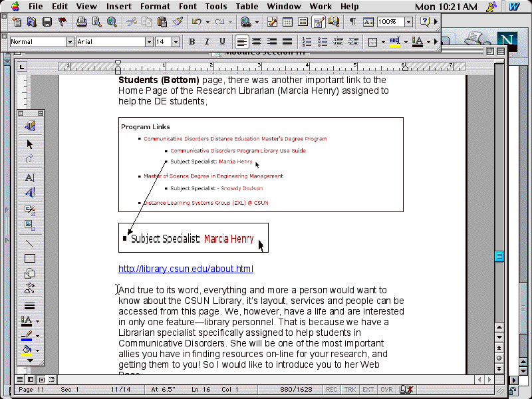532x399 pixels.
Task: Expand the drawing toolbar Fill Color arrow
Action: (x=38, y=350)
